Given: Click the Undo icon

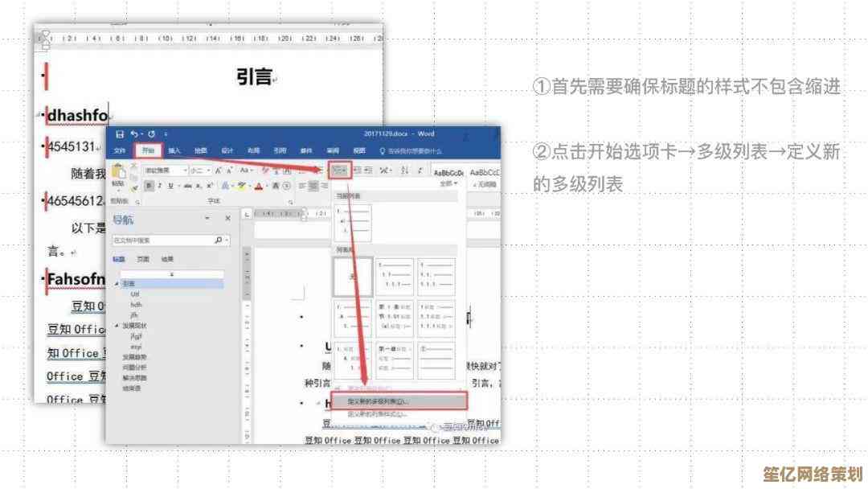Looking at the screenshot, I should (x=135, y=133).
